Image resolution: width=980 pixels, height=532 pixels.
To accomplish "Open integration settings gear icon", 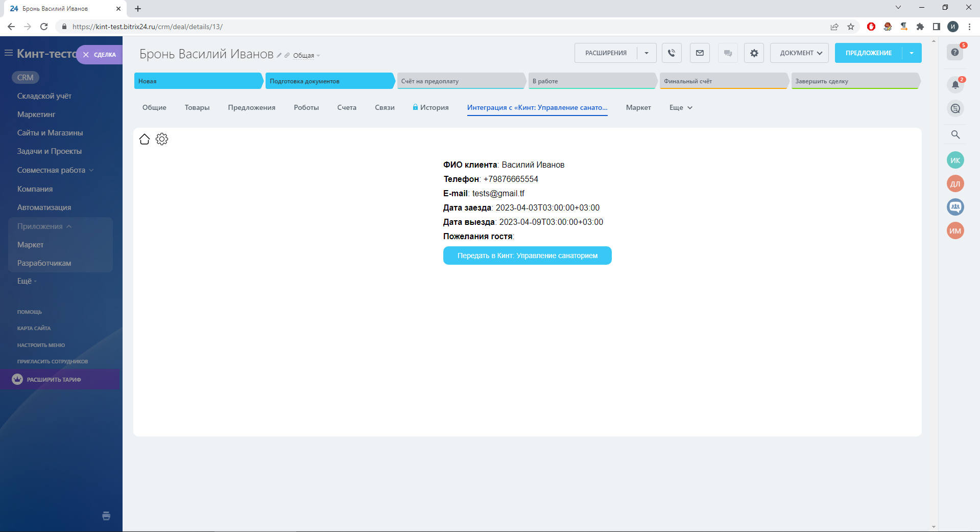I will (x=162, y=139).
